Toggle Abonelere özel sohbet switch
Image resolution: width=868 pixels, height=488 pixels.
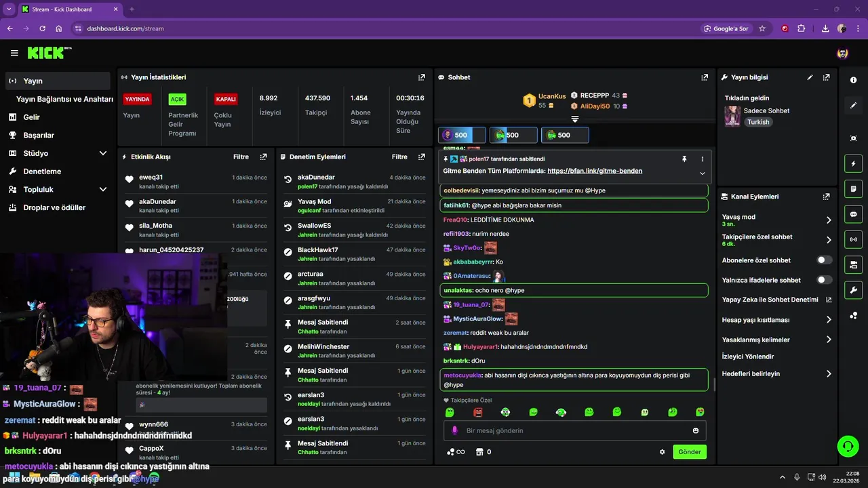825,260
